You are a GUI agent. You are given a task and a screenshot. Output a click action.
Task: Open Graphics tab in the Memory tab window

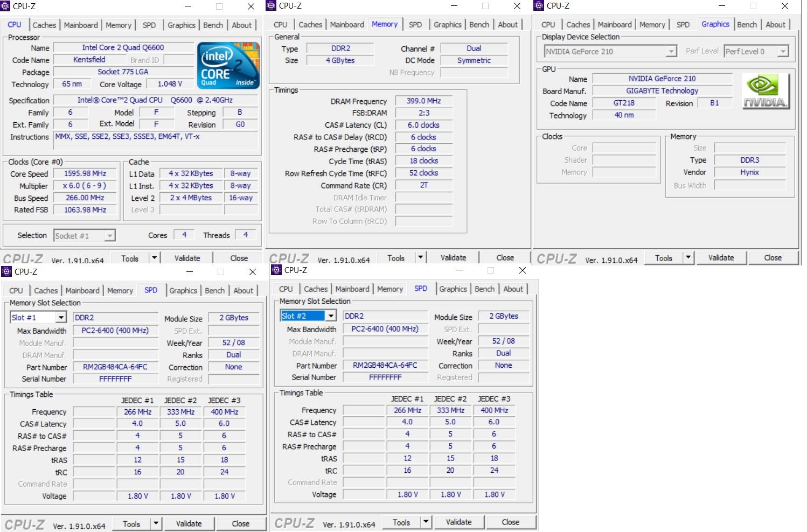(x=448, y=25)
